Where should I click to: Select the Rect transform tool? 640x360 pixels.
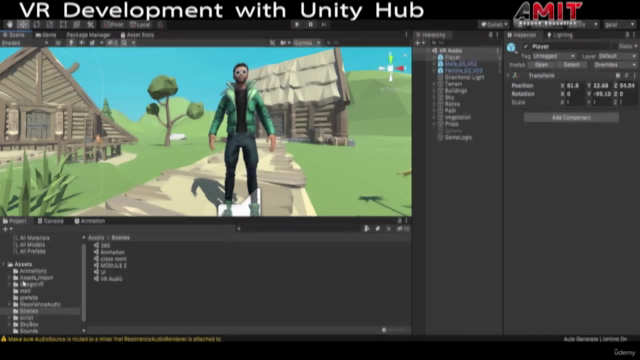[x=63, y=24]
